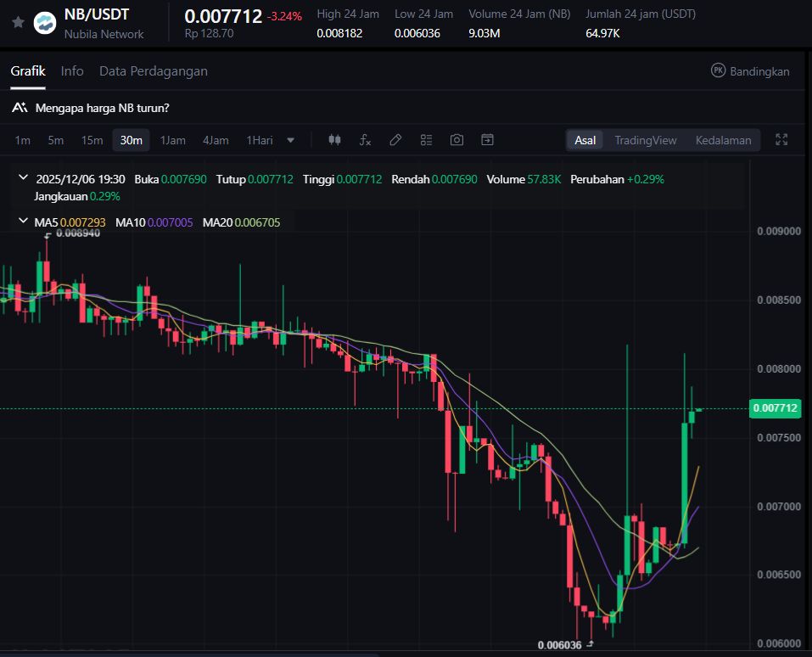
Task: Select the Asal chart mode
Action: coord(585,140)
